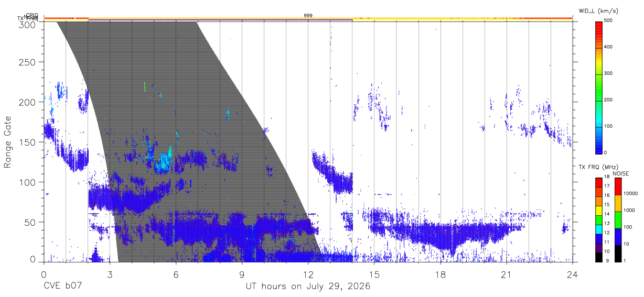Click the 'TX FRQ (MHz)' legend title

(598, 167)
